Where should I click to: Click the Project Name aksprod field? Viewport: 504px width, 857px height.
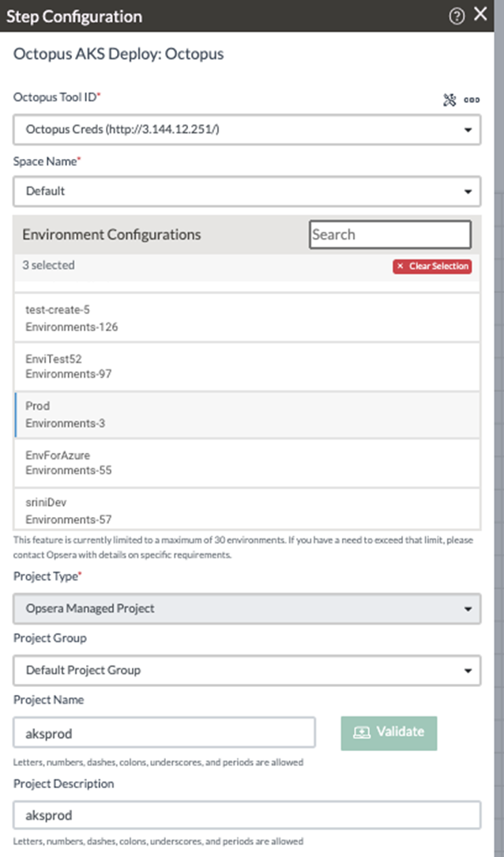164,733
